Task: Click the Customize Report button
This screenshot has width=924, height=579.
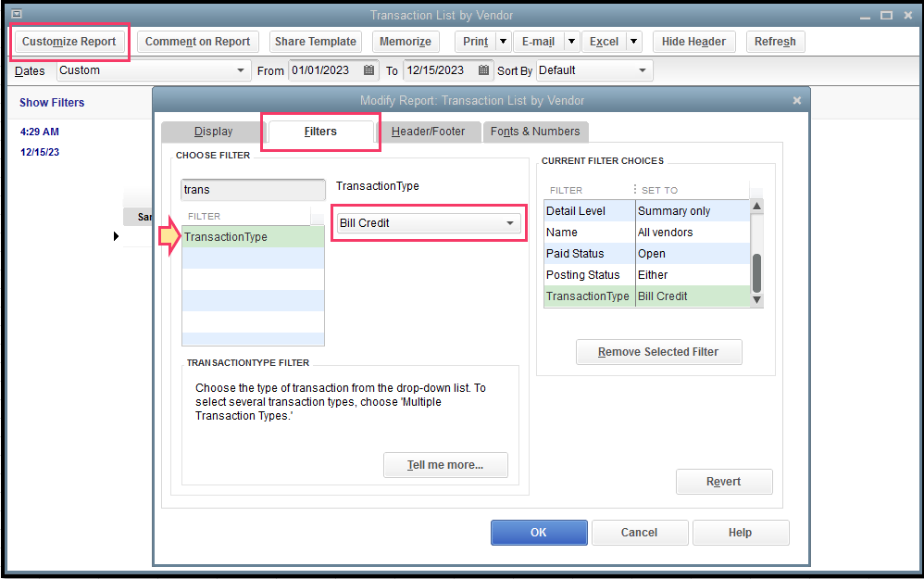Action: pyautogui.click(x=69, y=42)
